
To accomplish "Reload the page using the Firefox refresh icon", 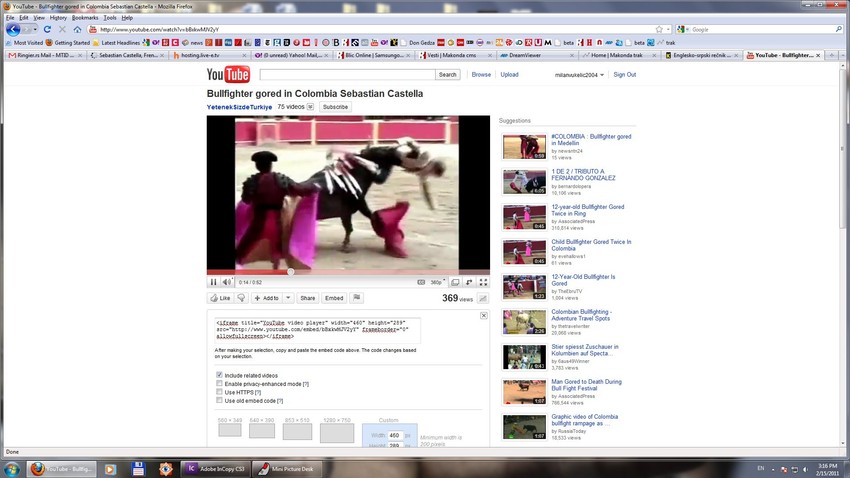I will (48, 29).
